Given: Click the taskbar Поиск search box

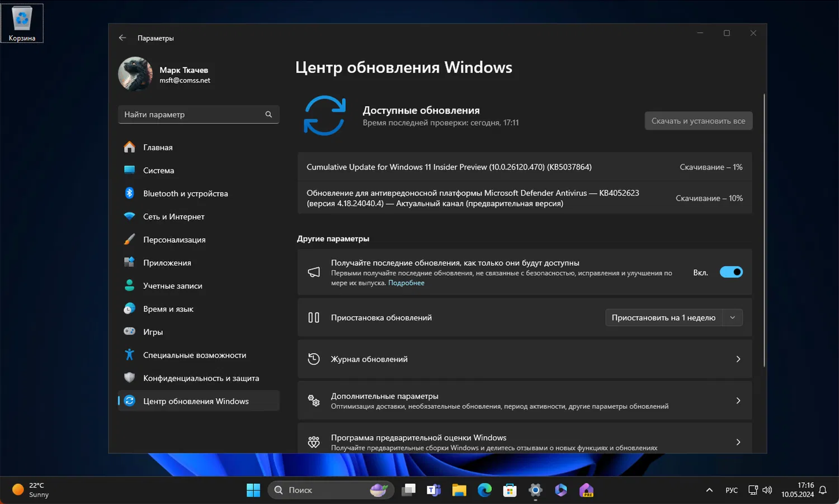Looking at the screenshot, I should tap(331, 490).
